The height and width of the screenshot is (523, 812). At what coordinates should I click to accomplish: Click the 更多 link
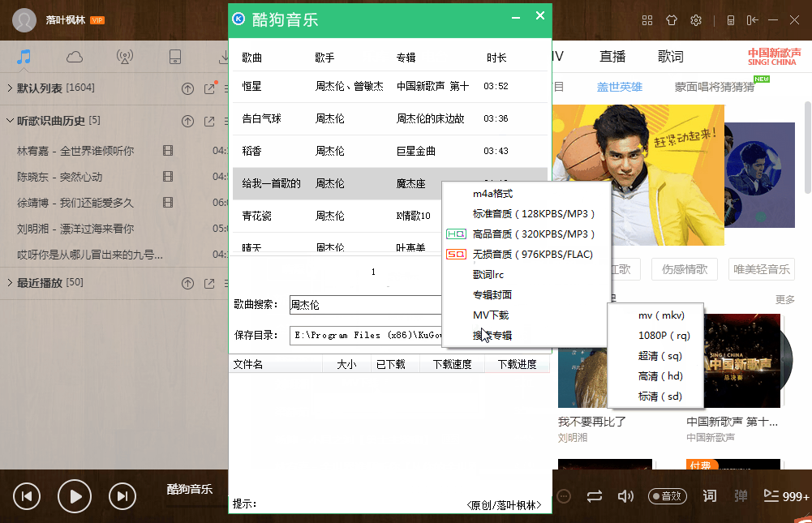[784, 300]
